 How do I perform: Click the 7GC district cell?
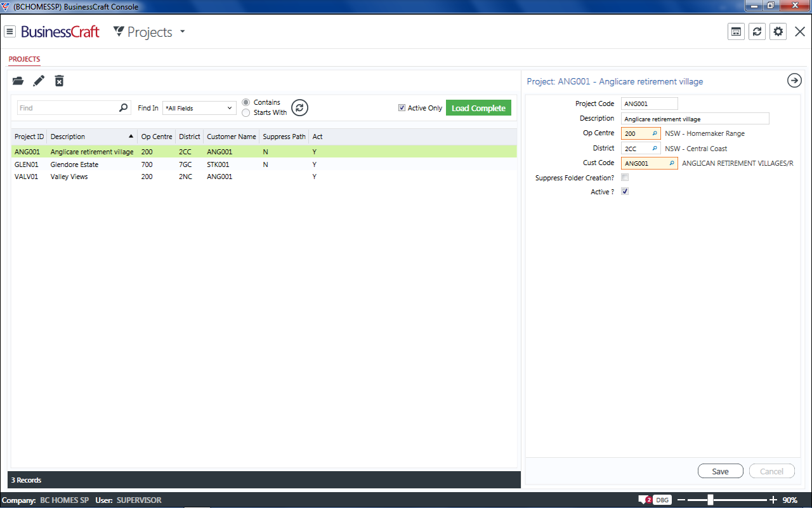click(x=185, y=164)
